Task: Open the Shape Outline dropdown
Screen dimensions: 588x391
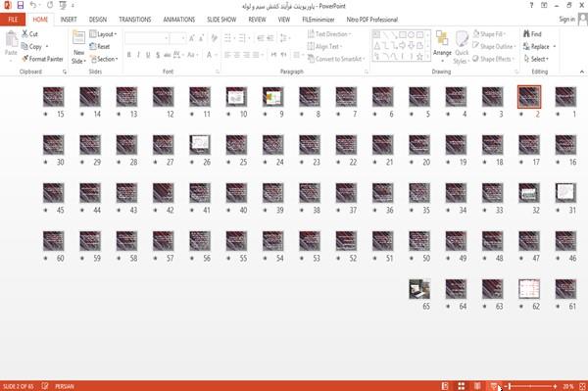Action: tap(494, 46)
